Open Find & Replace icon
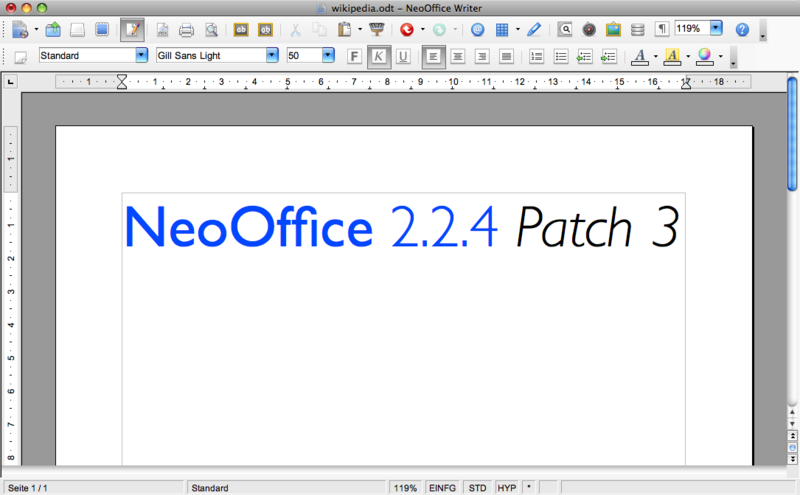The width and height of the screenshot is (800, 495). pos(565,30)
